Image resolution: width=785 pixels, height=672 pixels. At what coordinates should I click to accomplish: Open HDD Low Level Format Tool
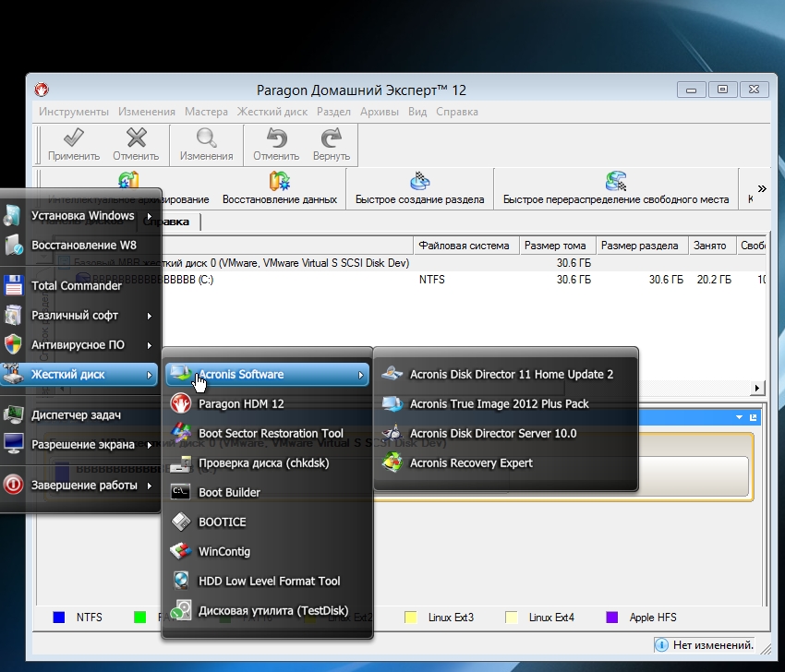pyautogui.click(x=269, y=582)
